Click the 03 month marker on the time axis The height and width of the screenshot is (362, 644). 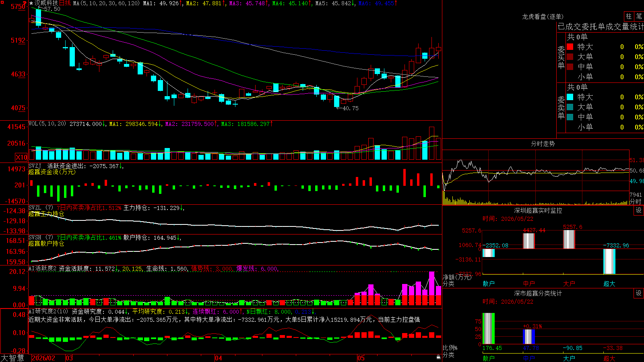click(x=69, y=358)
